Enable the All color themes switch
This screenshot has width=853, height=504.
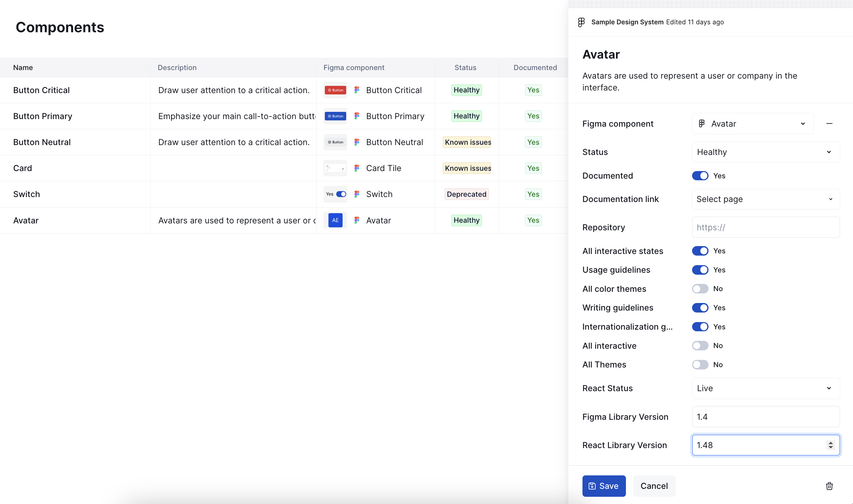(x=700, y=289)
